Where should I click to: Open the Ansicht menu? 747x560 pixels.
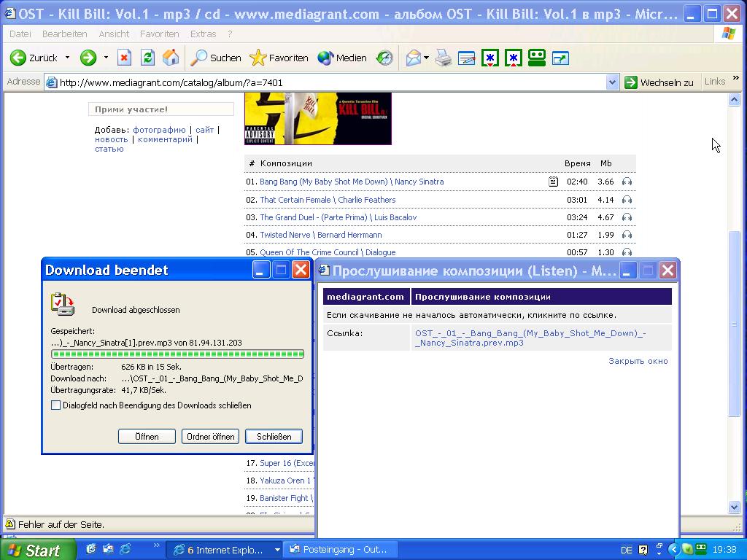point(114,34)
